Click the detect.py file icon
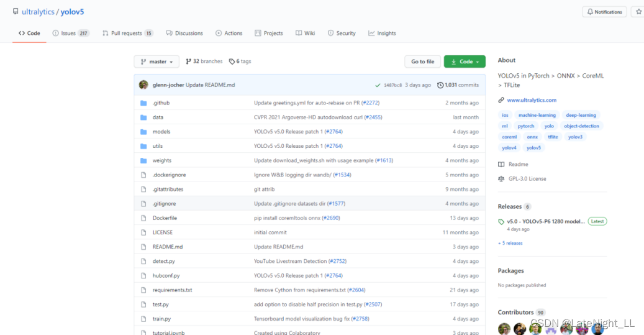644x335 pixels. [143, 262]
